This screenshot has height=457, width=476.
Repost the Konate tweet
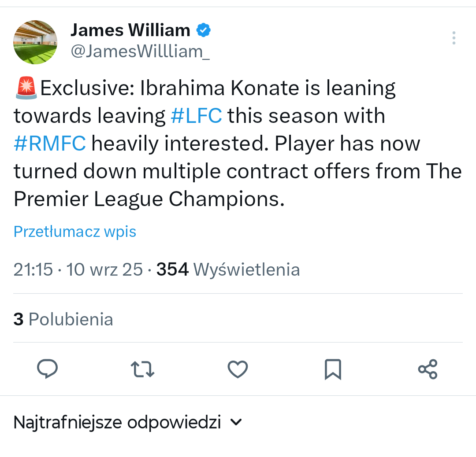coord(143,369)
